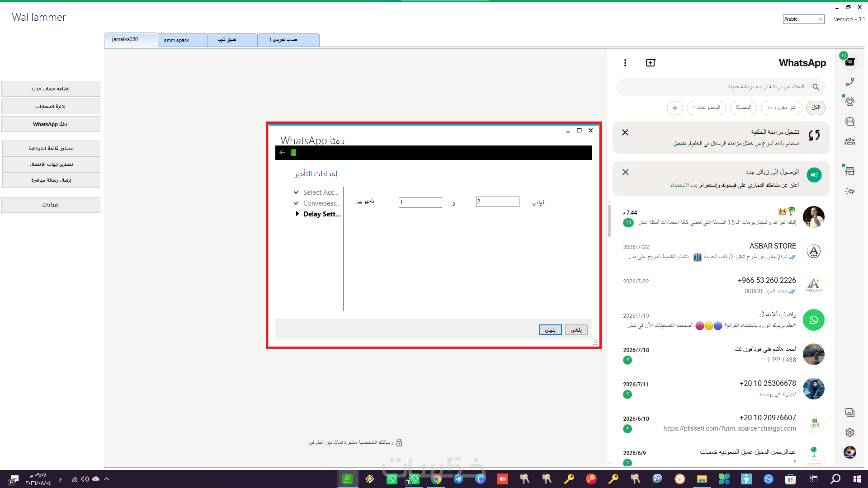Open the Calls phone icon in WhatsApp sidebar

(850, 82)
